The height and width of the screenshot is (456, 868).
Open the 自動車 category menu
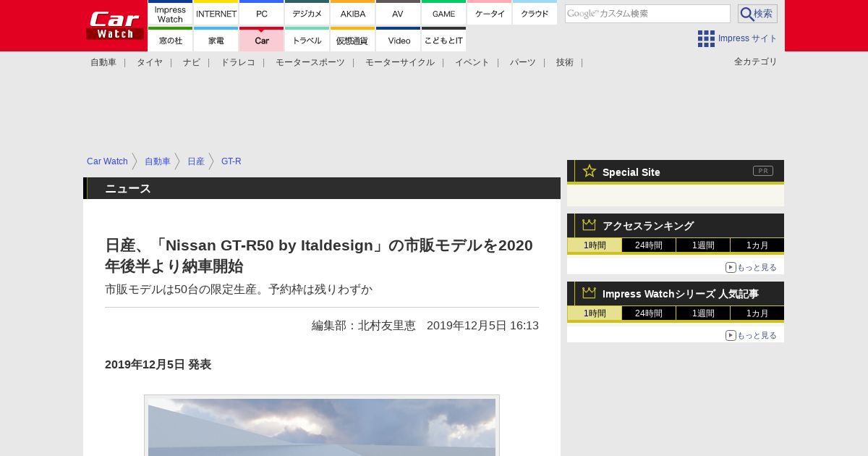pyautogui.click(x=103, y=62)
